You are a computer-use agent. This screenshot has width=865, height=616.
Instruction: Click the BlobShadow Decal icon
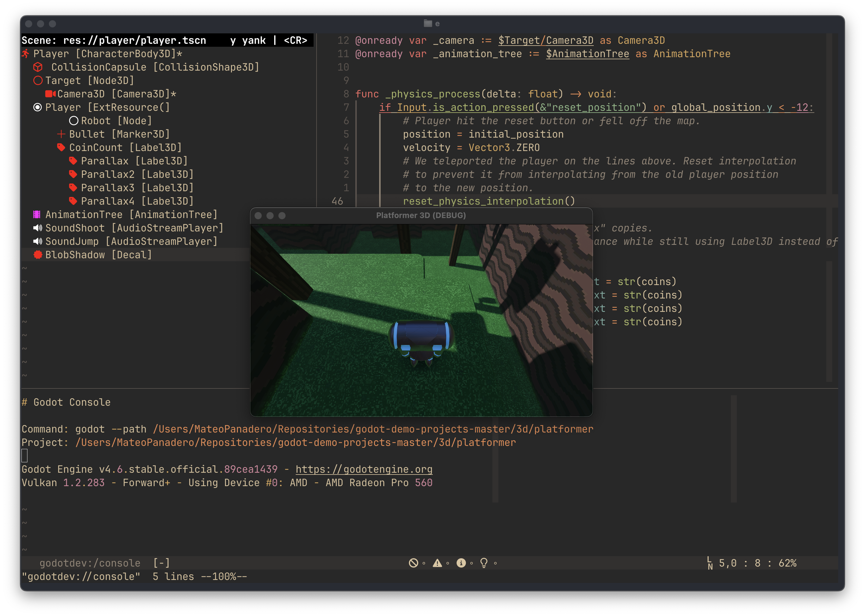(x=38, y=255)
